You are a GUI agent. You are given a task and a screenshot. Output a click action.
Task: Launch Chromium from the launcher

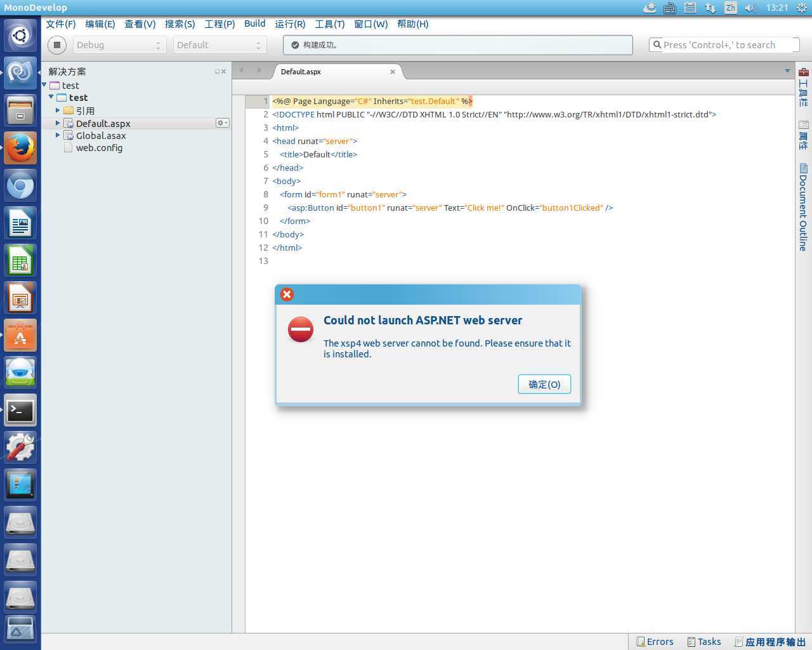click(20, 185)
